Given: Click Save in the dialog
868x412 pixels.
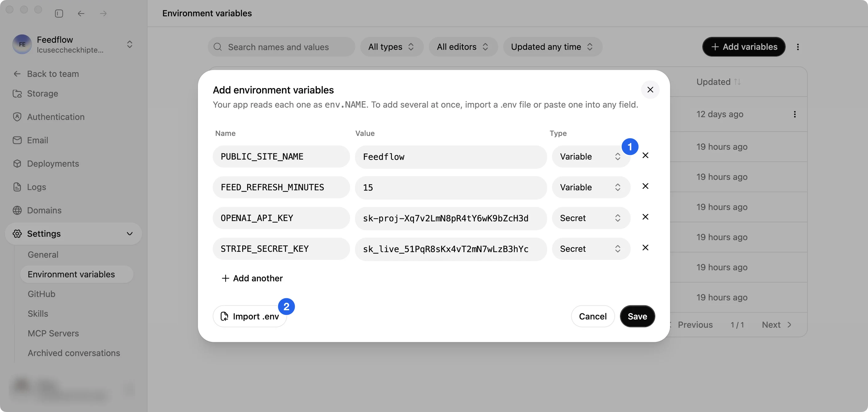Looking at the screenshot, I should [x=637, y=316].
